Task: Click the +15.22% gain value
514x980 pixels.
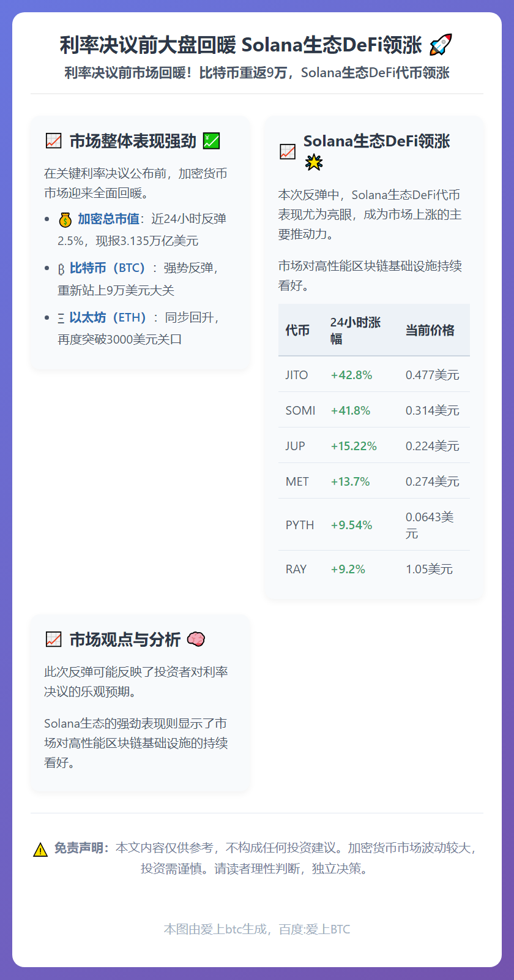Action: [354, 446]
